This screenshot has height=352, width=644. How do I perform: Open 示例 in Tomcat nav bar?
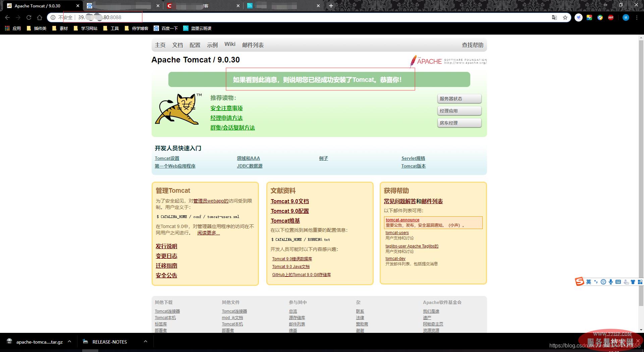point(212,45)
